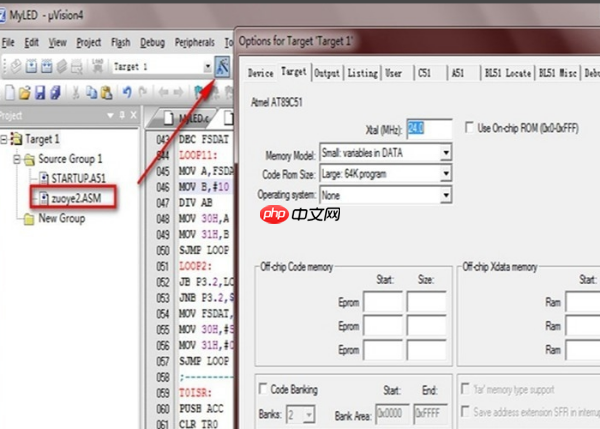Screen dimensions: 600x429
Task: Open the Operating system dropdown
Action: pos(445,195)
